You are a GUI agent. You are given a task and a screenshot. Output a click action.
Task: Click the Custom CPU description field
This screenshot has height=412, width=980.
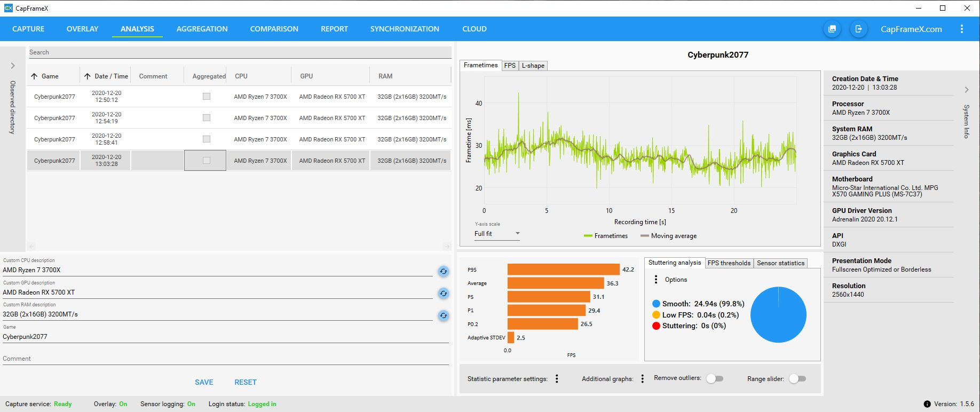(x=217, y=270)
